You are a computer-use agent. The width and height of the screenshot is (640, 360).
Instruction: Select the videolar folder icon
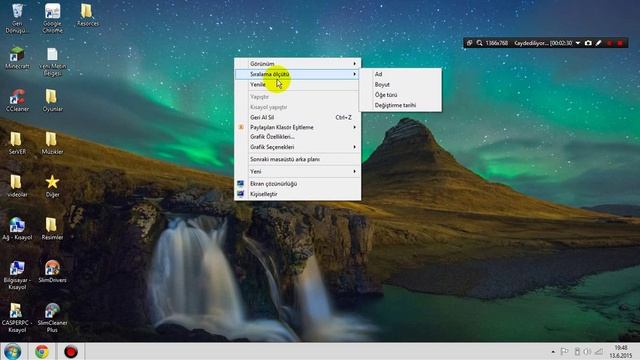click(x=17, y=186)
